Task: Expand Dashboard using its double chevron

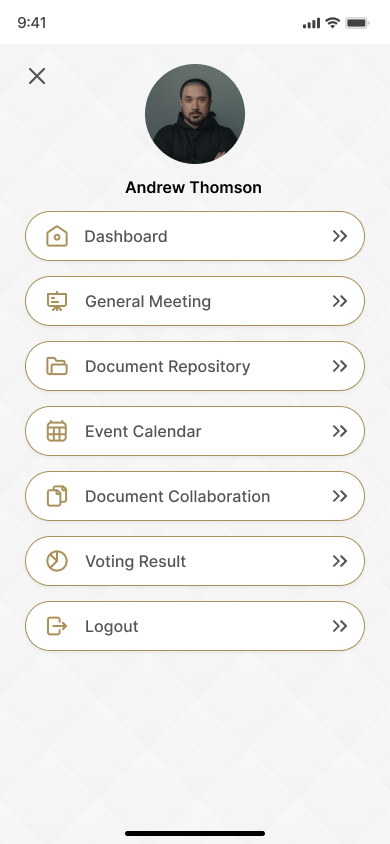Action: click(340, 236)
